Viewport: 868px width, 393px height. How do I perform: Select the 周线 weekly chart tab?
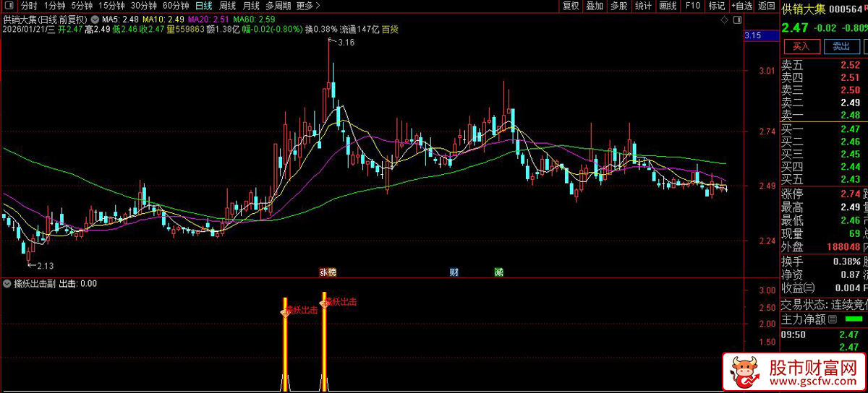[227, 6]
